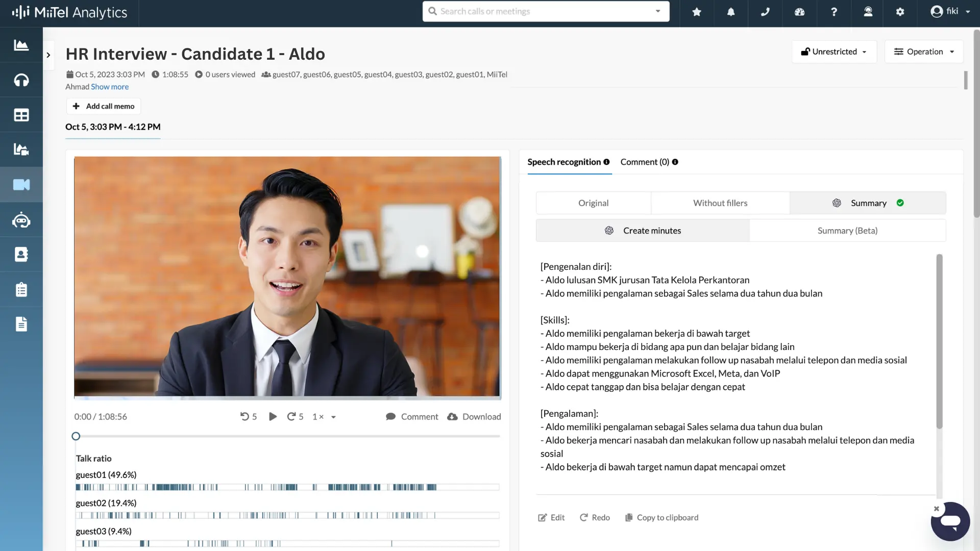Click the Copy to clipboard button

tap(661, 517)
